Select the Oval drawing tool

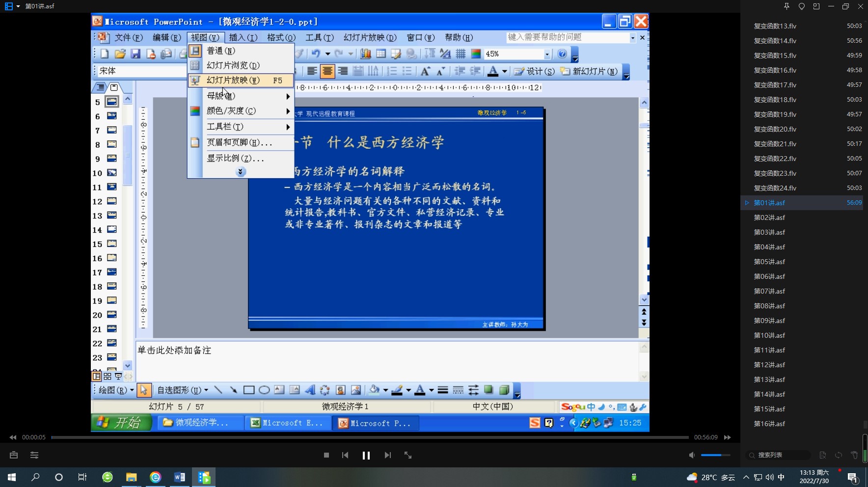click(264, 390)
